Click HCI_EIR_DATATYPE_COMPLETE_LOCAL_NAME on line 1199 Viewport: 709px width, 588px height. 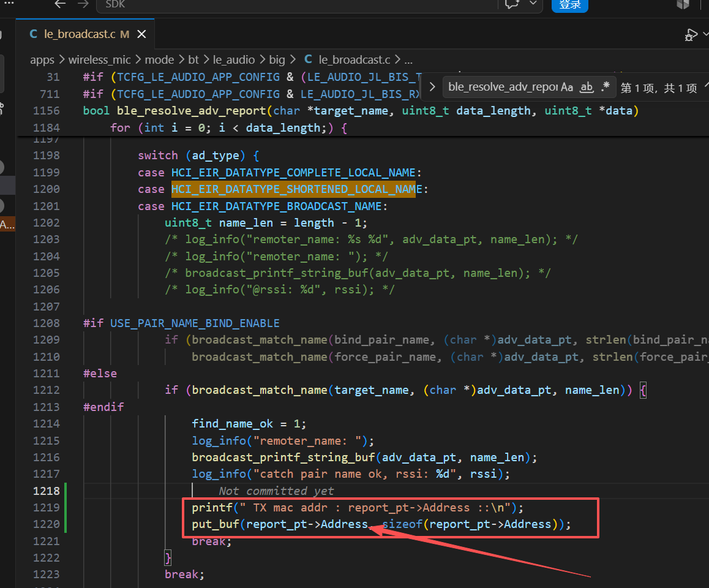point(293,172)
